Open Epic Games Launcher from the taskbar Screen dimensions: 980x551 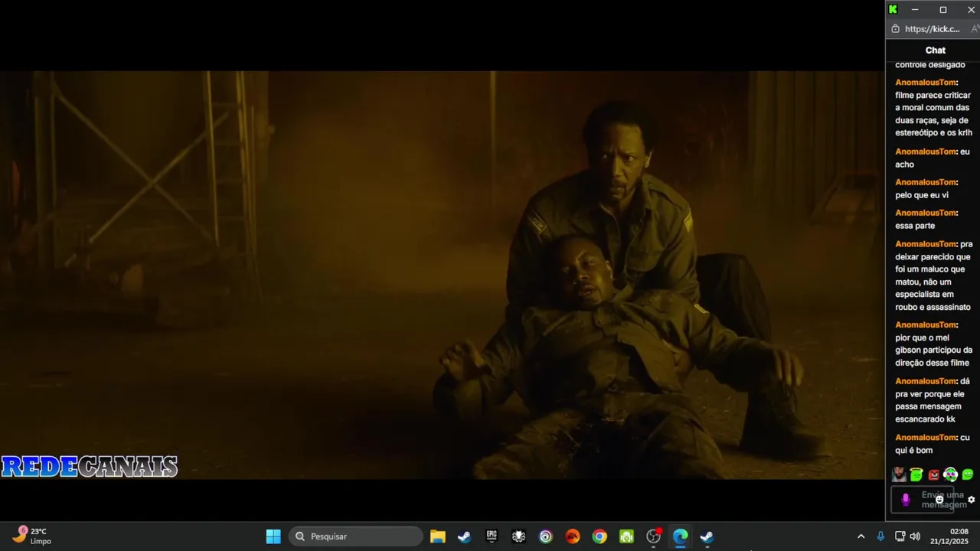pyautogui.click(x=492, y=536)
